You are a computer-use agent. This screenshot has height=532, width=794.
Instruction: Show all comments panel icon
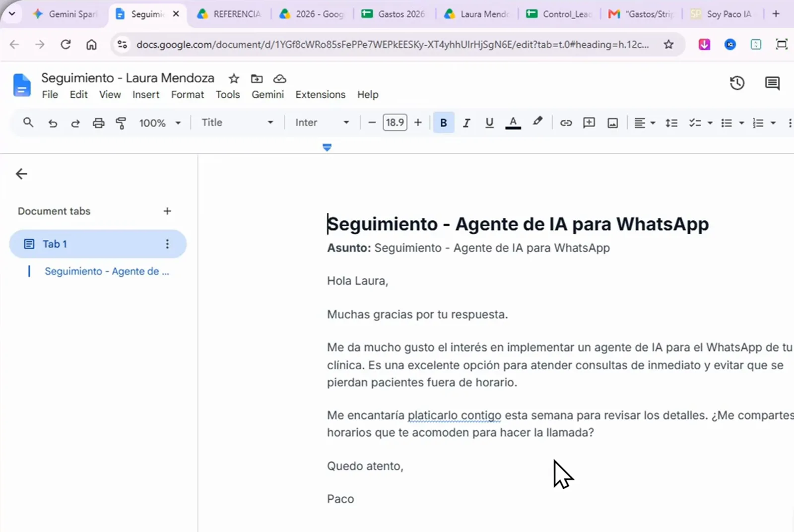pyautogui.click(x=772, y=83)
